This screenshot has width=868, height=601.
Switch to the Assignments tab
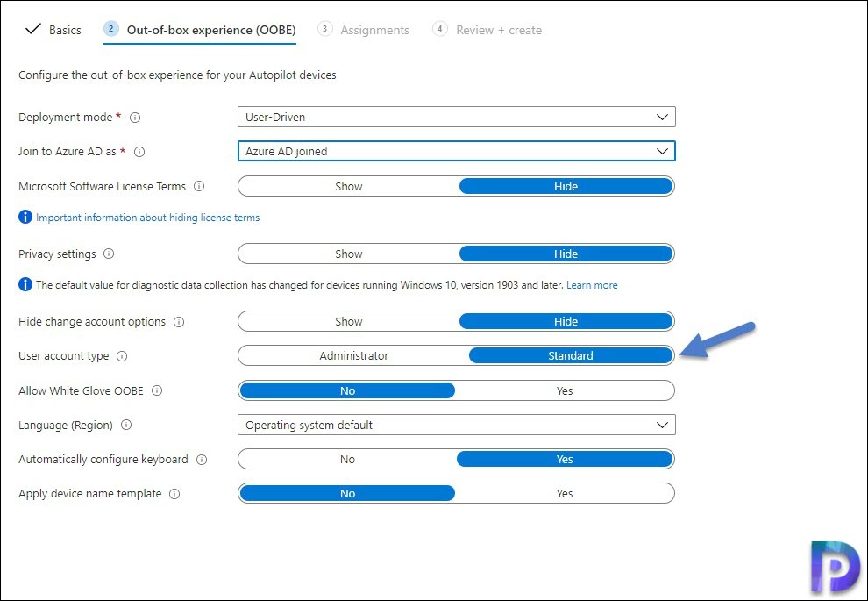point(364,30)
